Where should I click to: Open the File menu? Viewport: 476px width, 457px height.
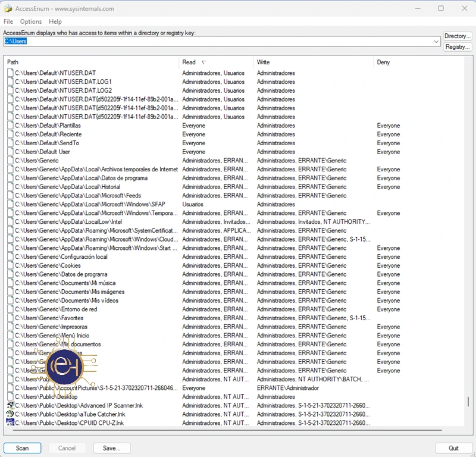pyautogui.click(x=8, y=21)
